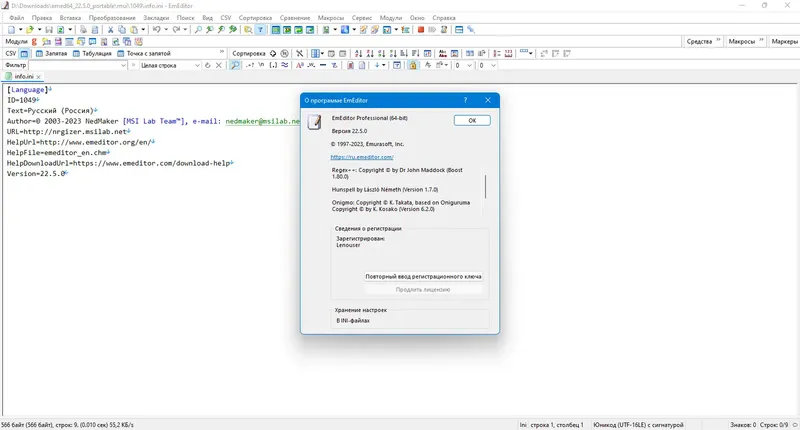Screen dimensions: 800x430
Task: Switch to the info.ini document tab
Action: (23, 76)
